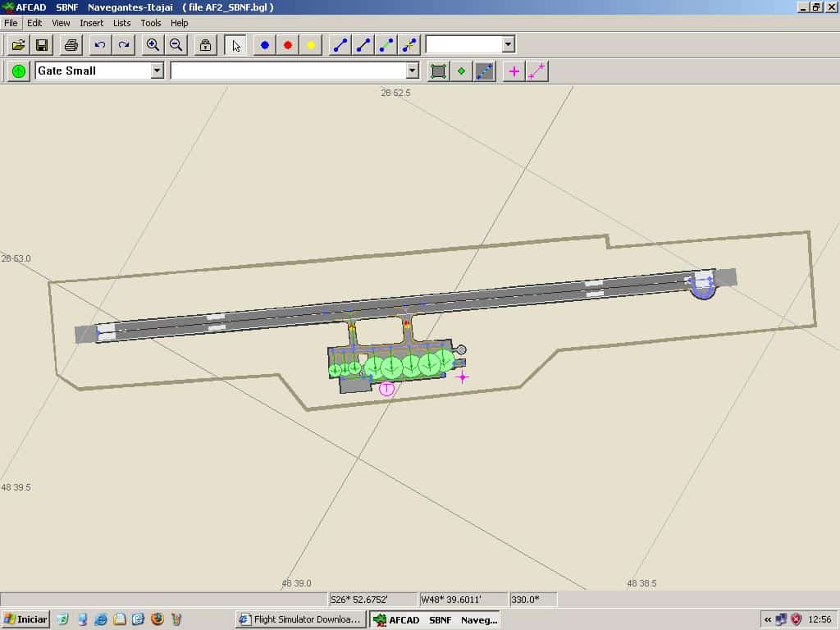Screen dimensions: 840x630
Task: Click the Open file folder icon
Action: (x=18, y=45)
